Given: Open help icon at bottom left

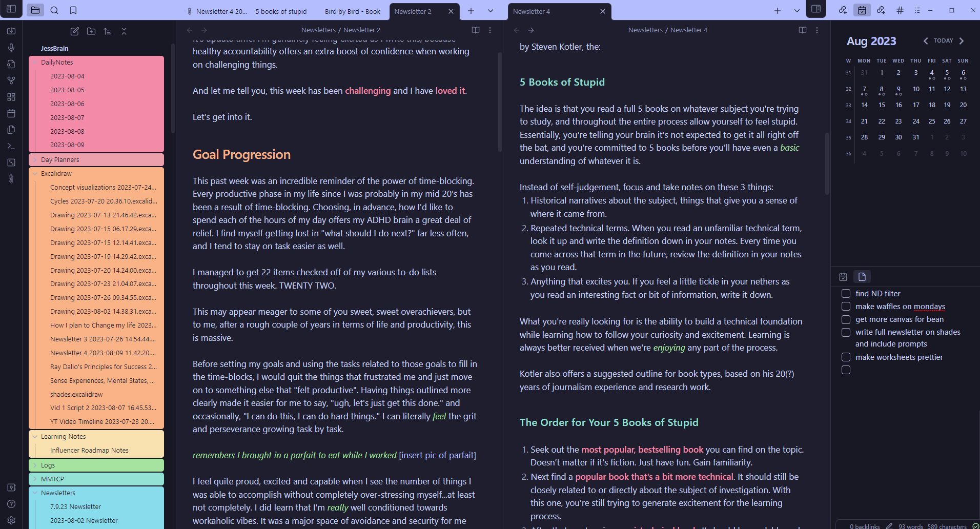Looking at the screenshot, I should click(11, 504).
